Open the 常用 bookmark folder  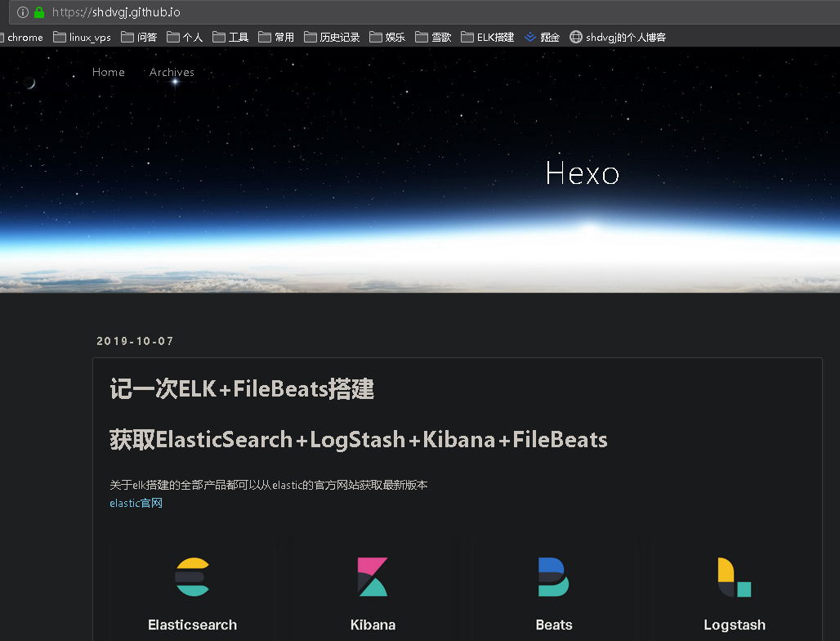[x=276, y=37]
